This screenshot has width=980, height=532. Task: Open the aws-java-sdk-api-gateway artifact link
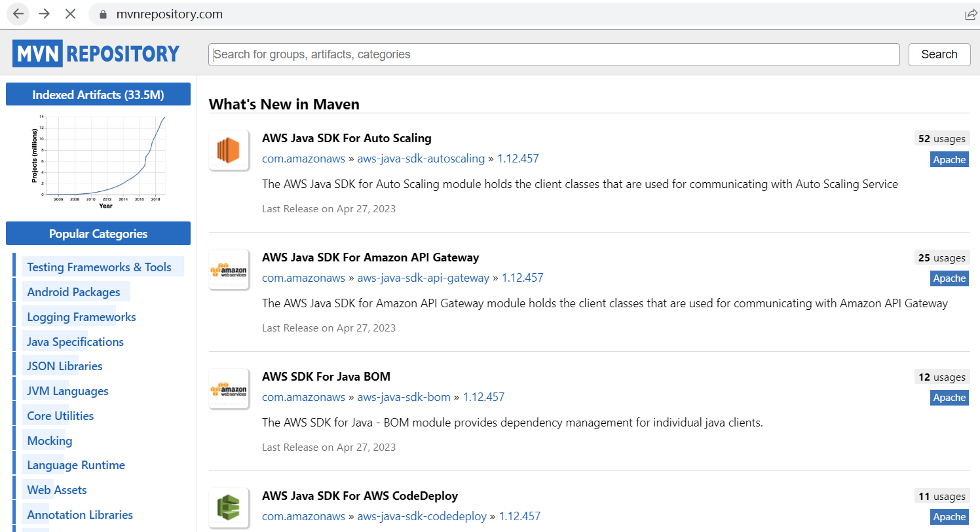(x=423, y=278)
